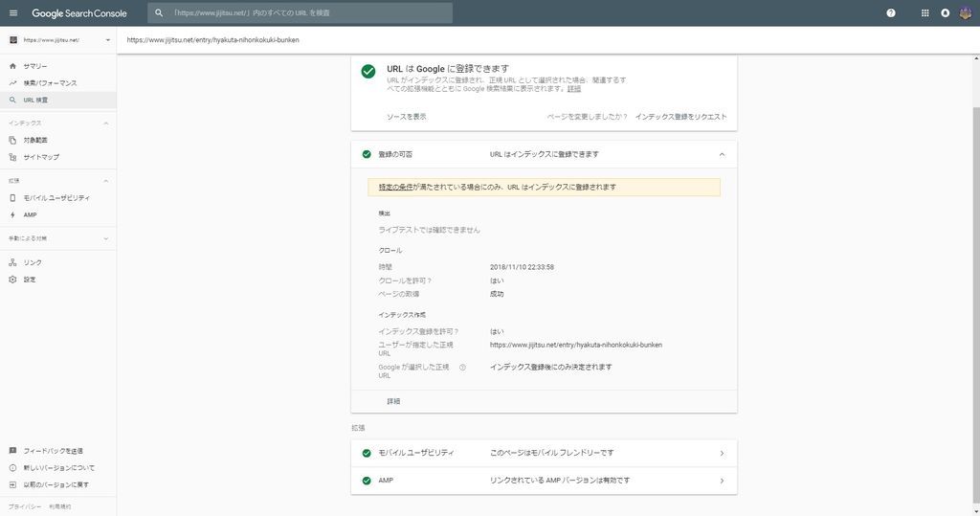
Task: Expand the 手動による対策 sidebar section
Action: pos(105,238)
